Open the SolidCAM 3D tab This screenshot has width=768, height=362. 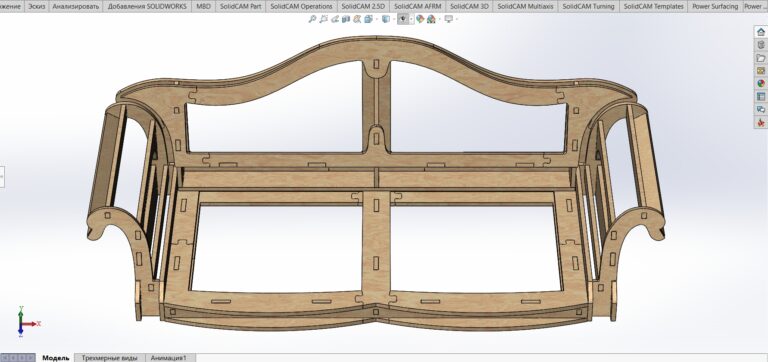point(469,6)
